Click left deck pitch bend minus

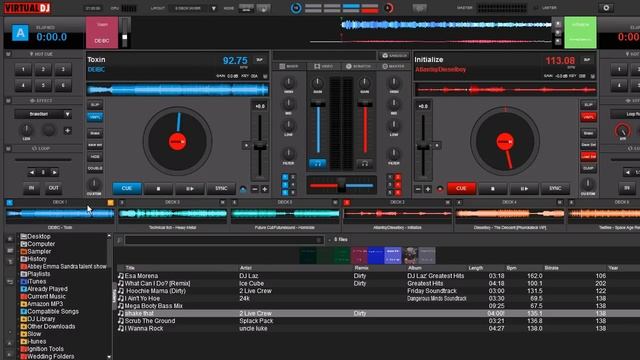(x=255, y=189)
